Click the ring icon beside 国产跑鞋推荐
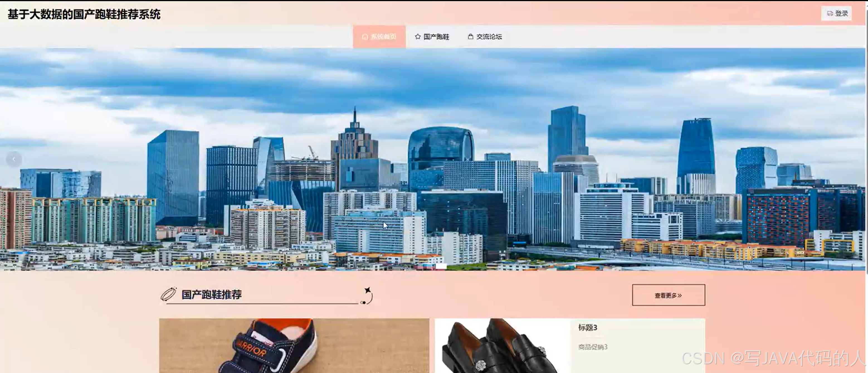 click(x=169, y=294)
